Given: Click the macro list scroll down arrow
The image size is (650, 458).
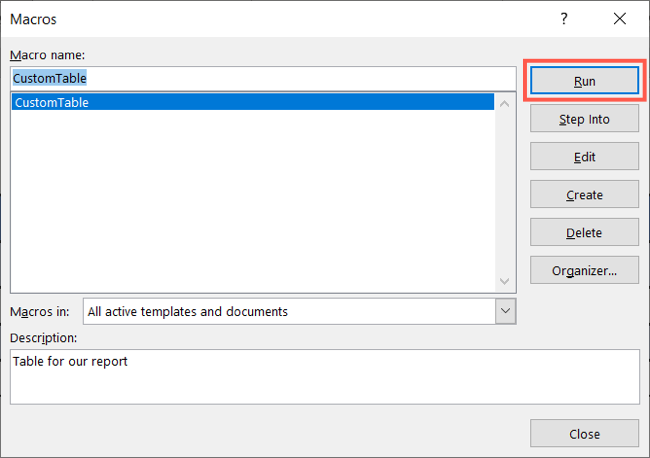Looking at the screenshot, I should [x=504, y=281].
